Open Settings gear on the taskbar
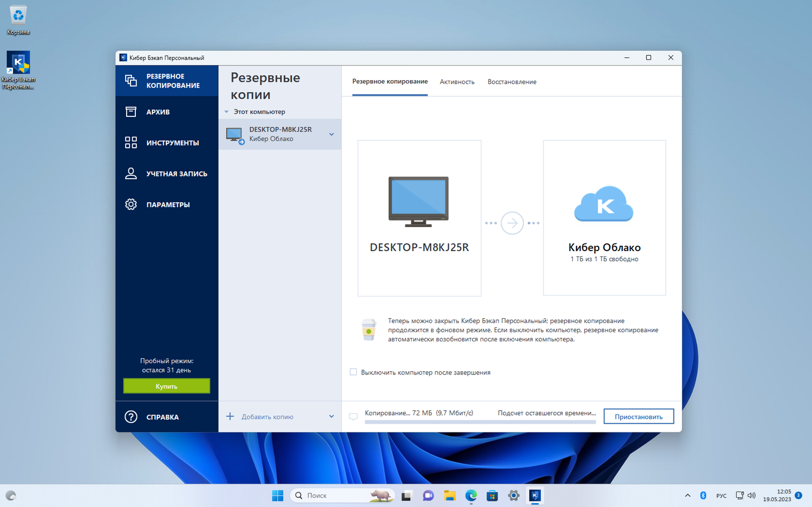Screen dimensions: 812x507 (x=514, y=496)
